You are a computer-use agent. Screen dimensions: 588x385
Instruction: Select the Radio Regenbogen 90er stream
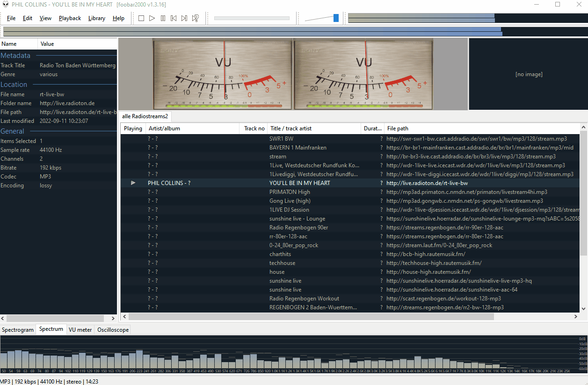[350, 228]
